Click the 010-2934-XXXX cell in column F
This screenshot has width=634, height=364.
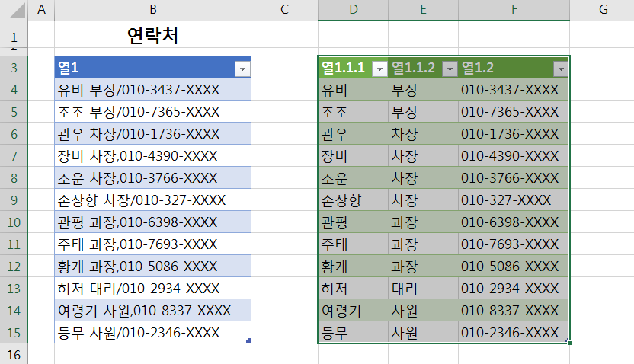click(x=514, y=288)
